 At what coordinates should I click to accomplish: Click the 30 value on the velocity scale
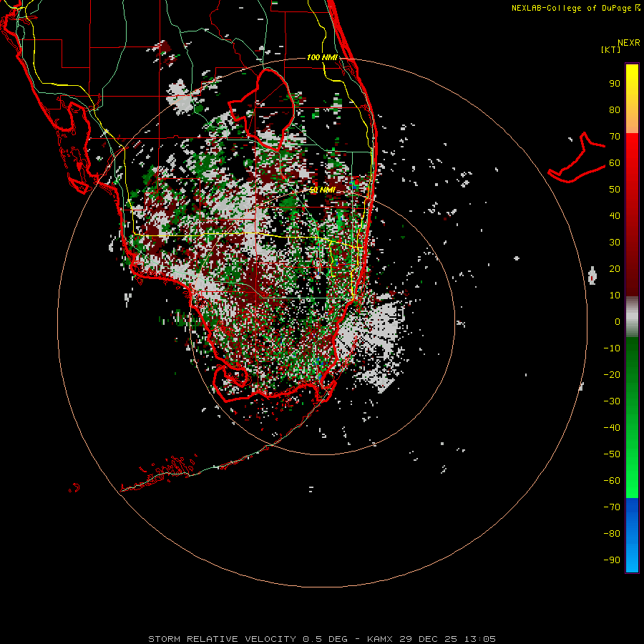[615, 243]
